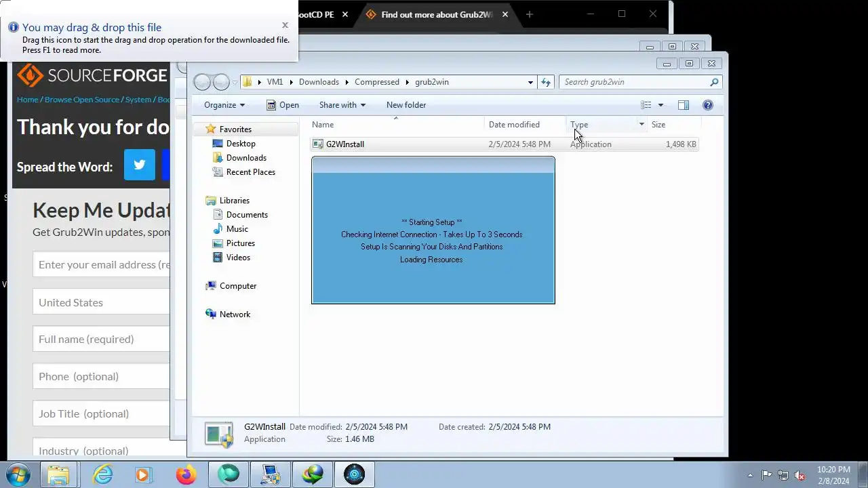Launch Internet Explorer from the taskbar

tap(102, 474)
